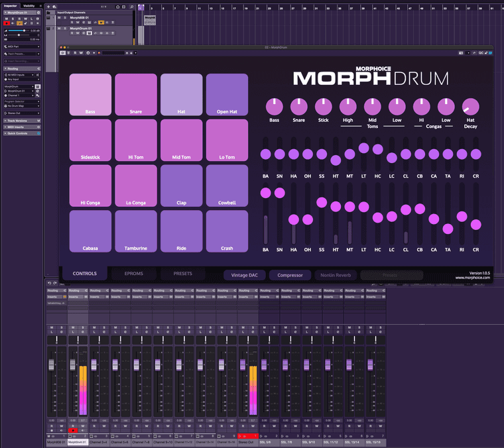Open plugin window preset dropdown arrow
The height and width of the screenshot is (448, 504).
point(136,53)
